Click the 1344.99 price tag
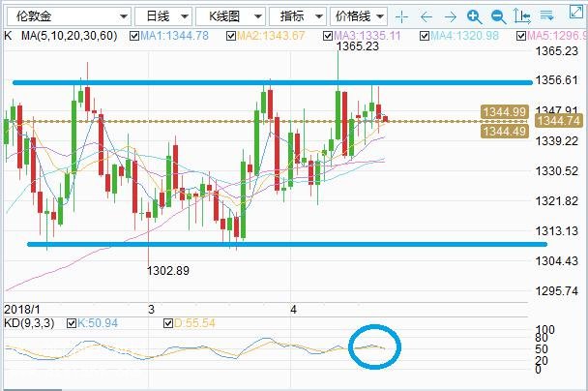Viewport: 588px width, 391px height. point(505,112)
